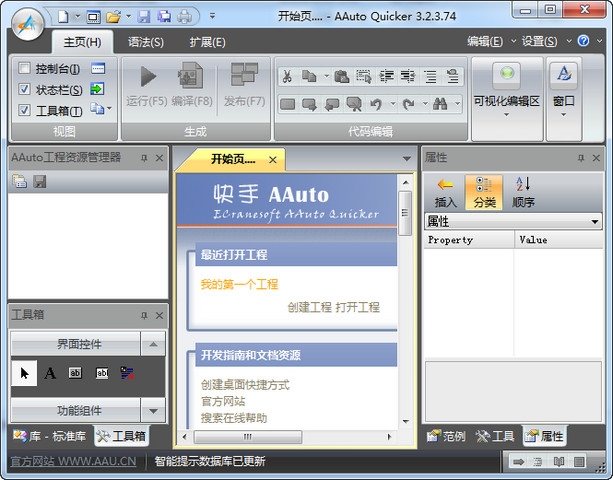613x480 pixels.
Task: Select the text label 'A' control in toolbox
Action: 50,373
